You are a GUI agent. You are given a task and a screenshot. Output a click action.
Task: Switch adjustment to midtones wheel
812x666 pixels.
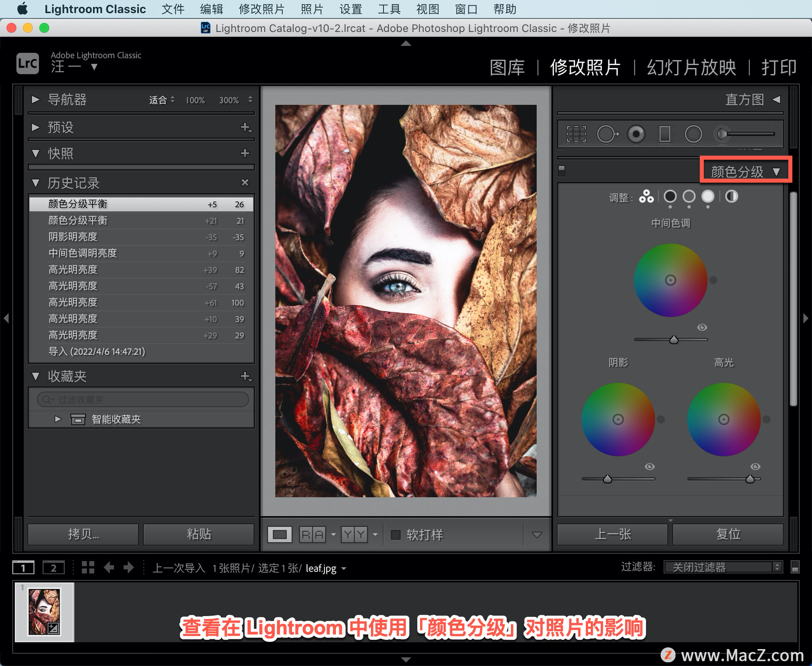689,197
